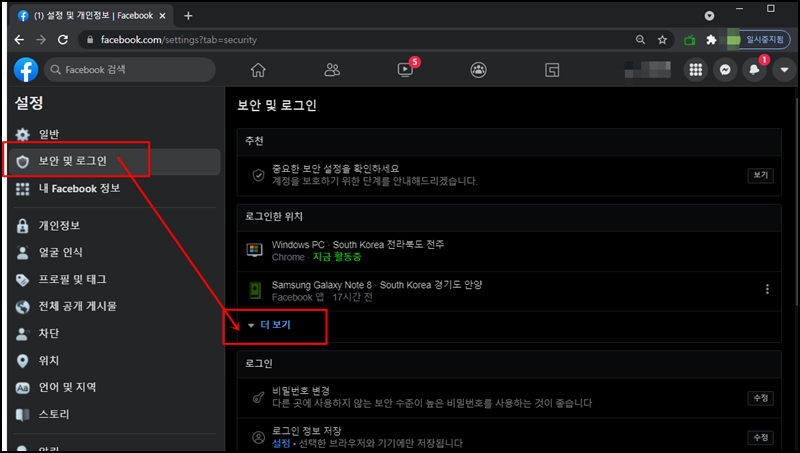The height and width of the screenshot is (453, 800).
Task: Open the nine-dot menu grid icon
Action: coord(696,70)
